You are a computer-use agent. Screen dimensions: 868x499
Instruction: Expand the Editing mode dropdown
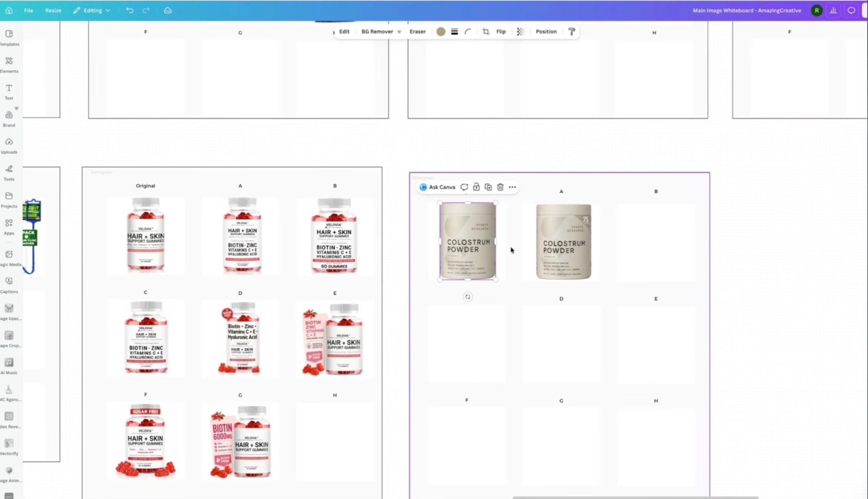92,11
